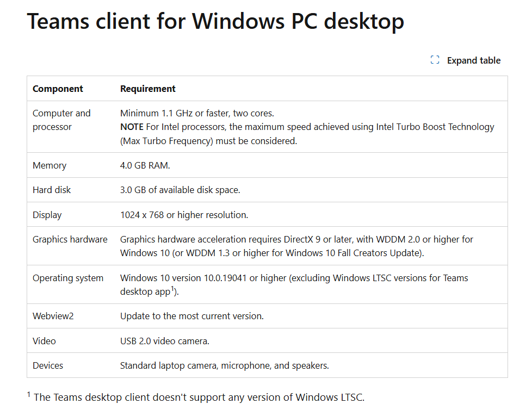The width and height of the screenshot is (532, 416).
Task: Open the Graphics hardware entry
Action: 70,239
